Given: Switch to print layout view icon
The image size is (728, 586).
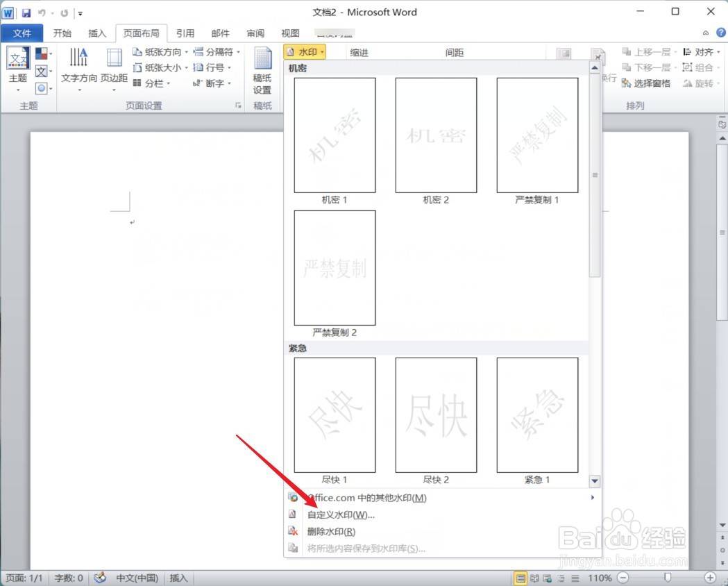Looking at the screenshot, I should [x=521, y=578].
